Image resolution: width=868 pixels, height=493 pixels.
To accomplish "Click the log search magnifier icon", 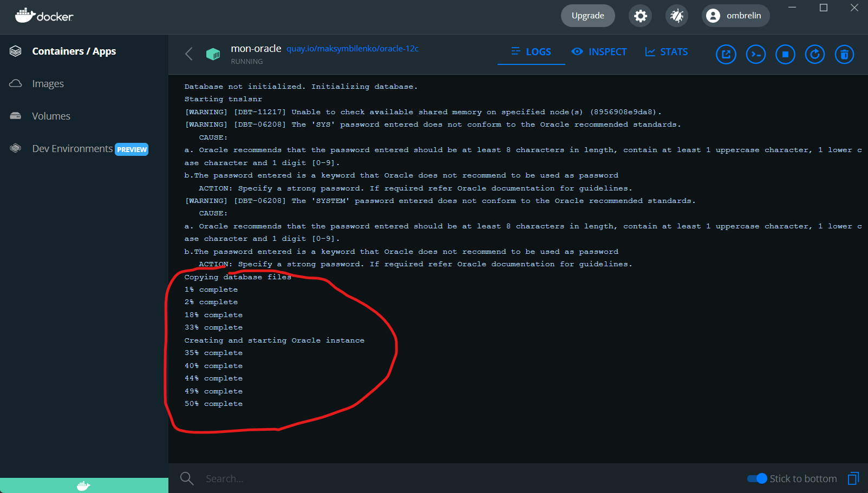I will pos(187,478).
